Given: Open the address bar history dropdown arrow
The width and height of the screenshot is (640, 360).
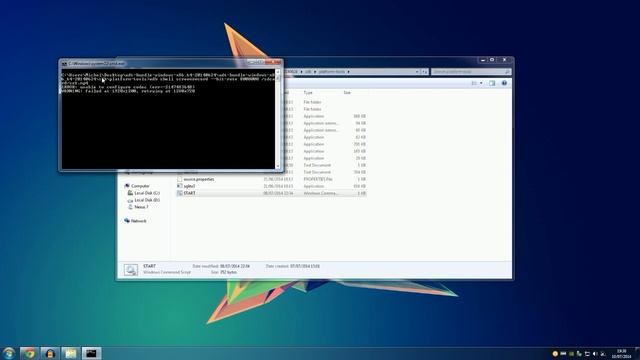Looking at the screenshot, I should click(x=417, y=71).
